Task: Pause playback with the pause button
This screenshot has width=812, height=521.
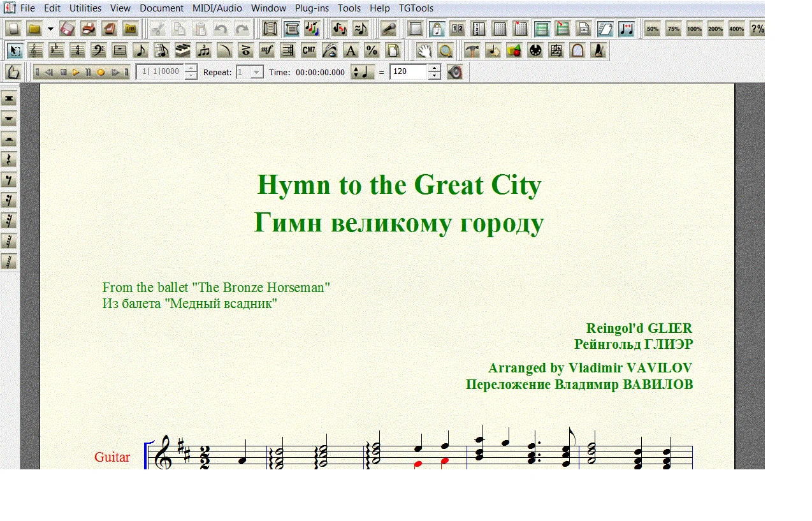Action: coord(88,72)
